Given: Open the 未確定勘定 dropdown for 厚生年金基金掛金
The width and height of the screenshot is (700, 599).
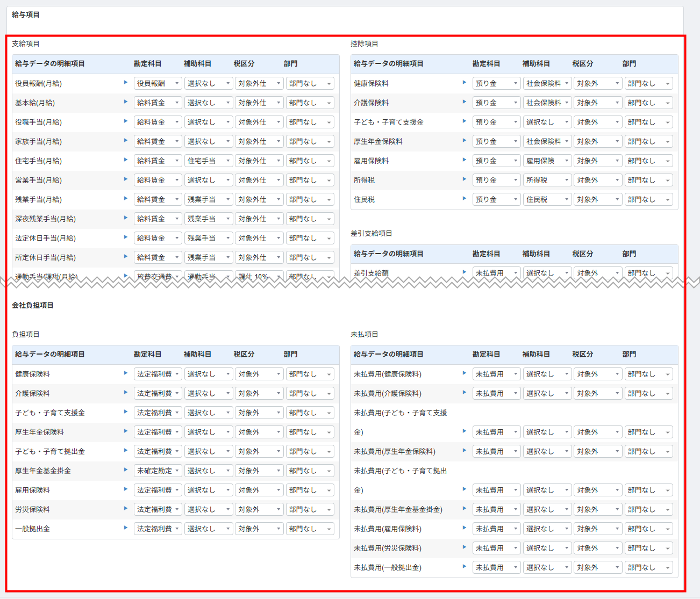Looking at the screenshot, I should (158, 471).
